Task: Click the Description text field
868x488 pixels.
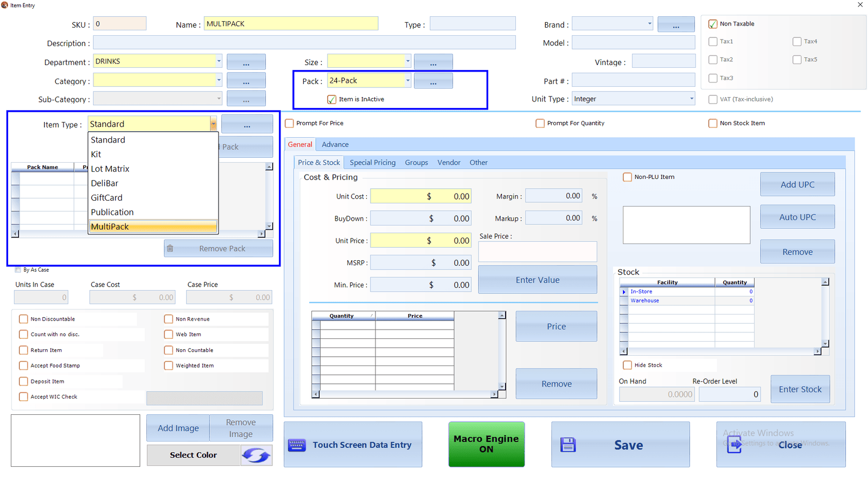Action: (304, 43)
